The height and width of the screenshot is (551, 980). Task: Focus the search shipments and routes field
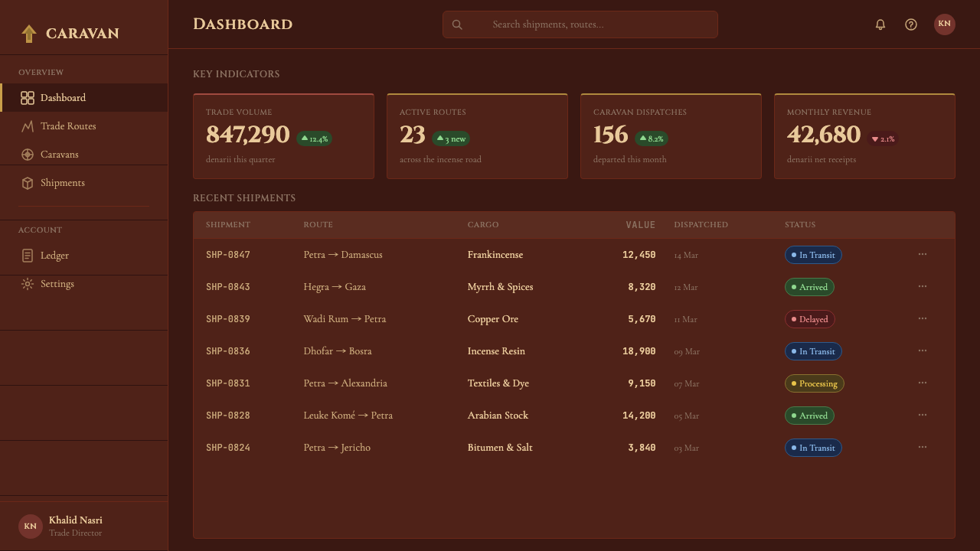580,24
